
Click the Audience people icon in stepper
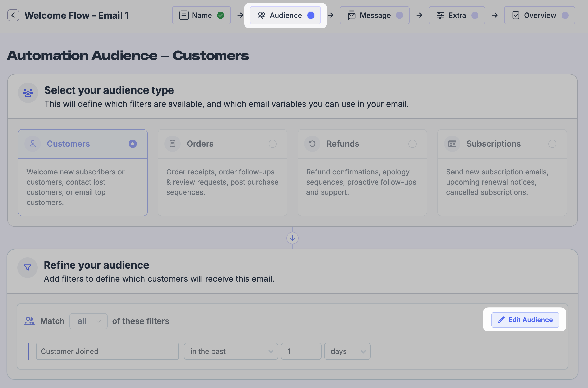click(x=261, y=15)
